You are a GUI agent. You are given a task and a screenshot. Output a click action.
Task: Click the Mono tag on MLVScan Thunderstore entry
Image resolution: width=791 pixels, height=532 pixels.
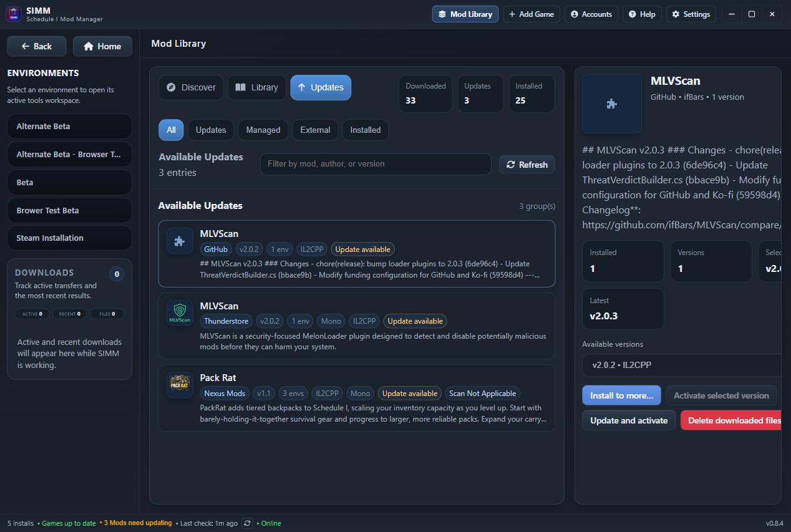(331, 321)
